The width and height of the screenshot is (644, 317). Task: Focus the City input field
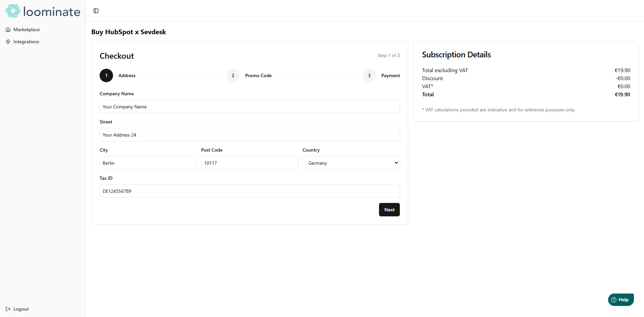point(148,163)
